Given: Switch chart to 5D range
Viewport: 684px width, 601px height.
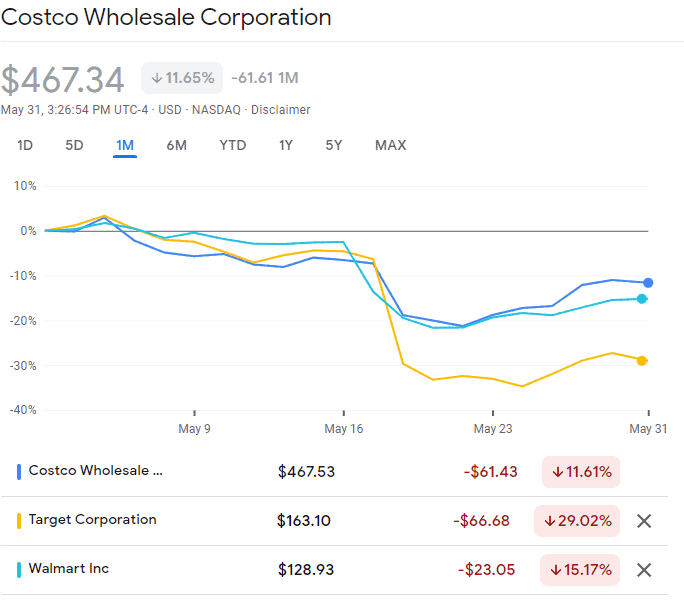Looking at the screenshot, I should 74,145.
